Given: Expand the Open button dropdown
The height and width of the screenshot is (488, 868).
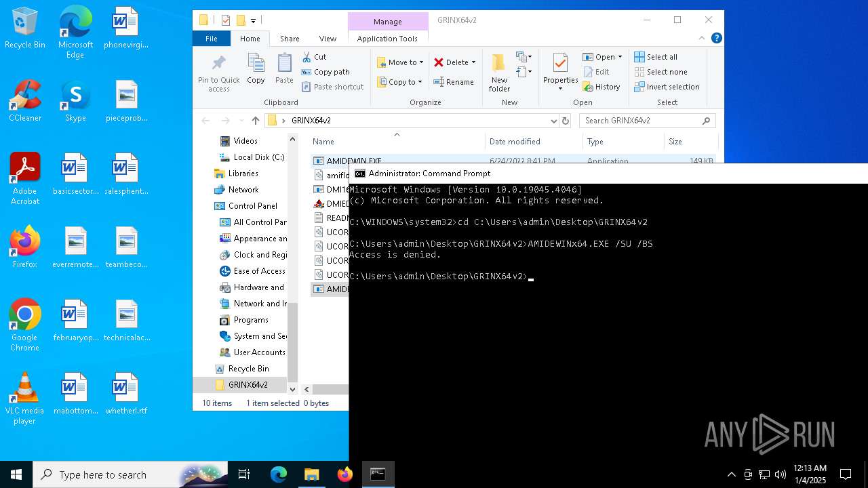Looking at the screenshot, I should pos(620,57).
